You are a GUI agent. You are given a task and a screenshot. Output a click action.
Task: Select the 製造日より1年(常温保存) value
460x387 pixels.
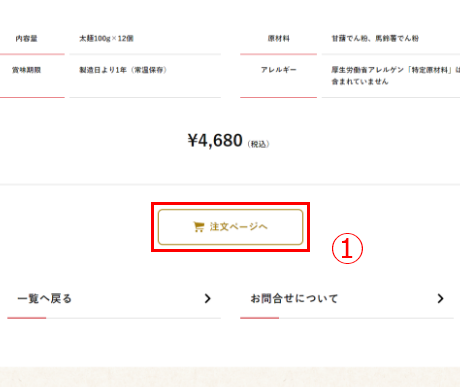click(x=123, y=70)
